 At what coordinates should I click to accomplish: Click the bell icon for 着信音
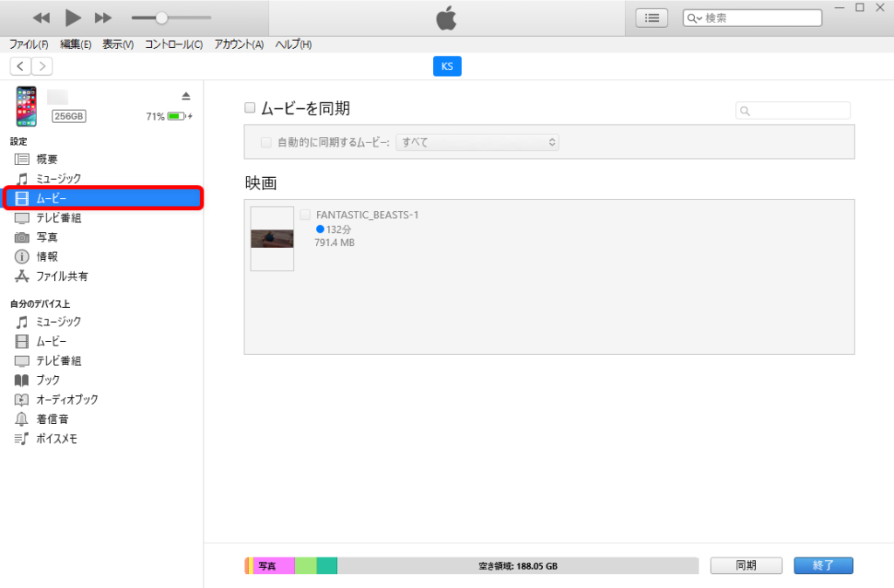(22, 420)
